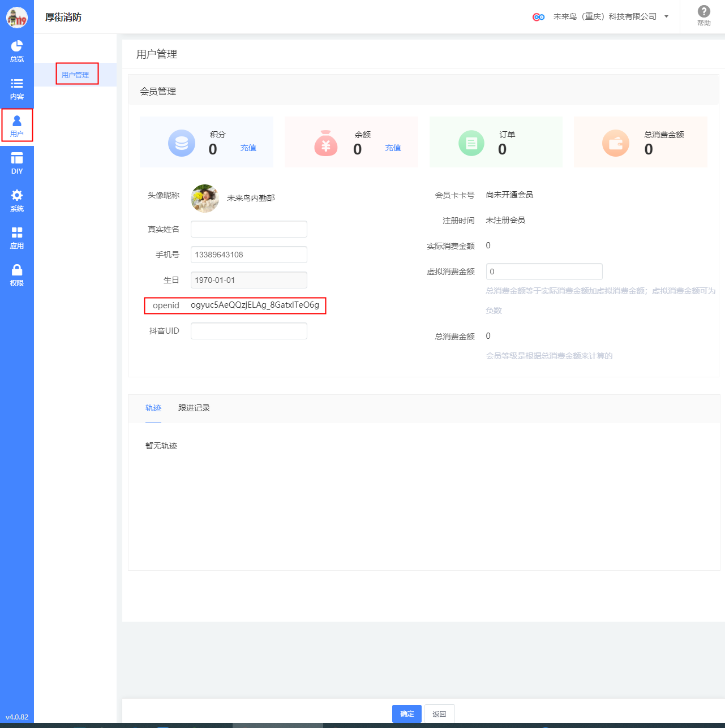Click the store logo avatar at top-left
Screen dimensions: 725x728
click(x=17, y=17)
